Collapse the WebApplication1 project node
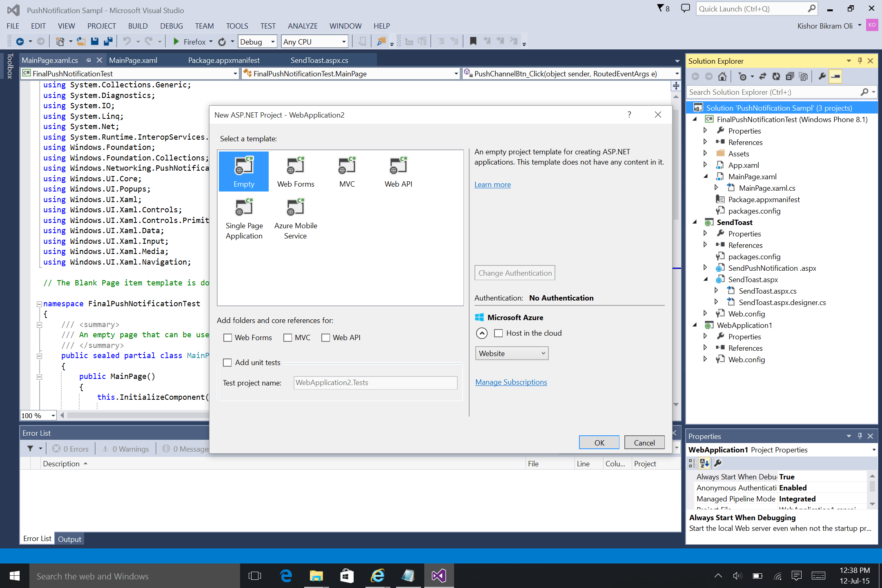 click(x=695, y=325)
